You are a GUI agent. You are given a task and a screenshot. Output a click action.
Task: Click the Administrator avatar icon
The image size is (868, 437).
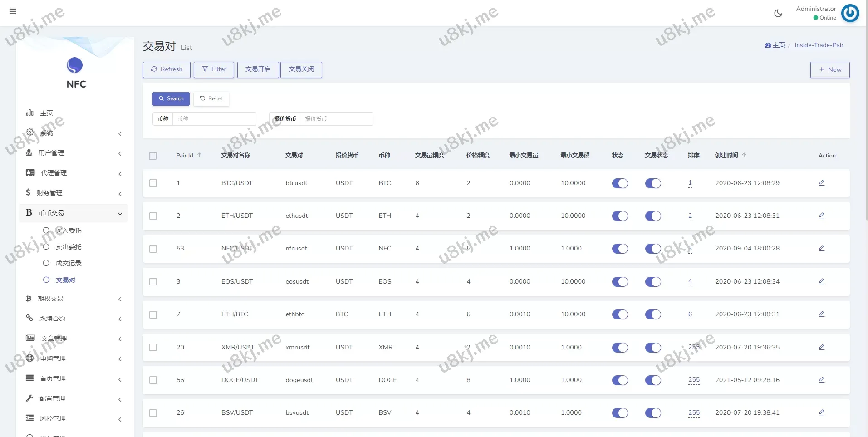[x=850, y=13]
